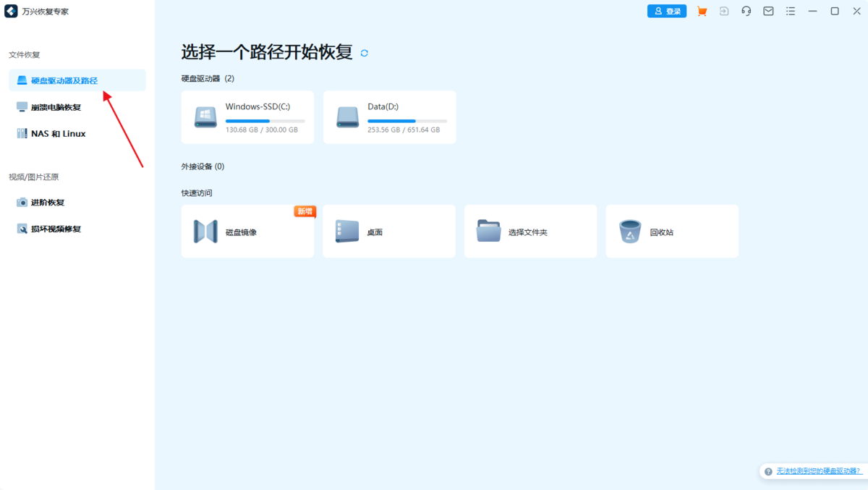Open the 磁盘镜像 disk image tool

pos(247,231)
